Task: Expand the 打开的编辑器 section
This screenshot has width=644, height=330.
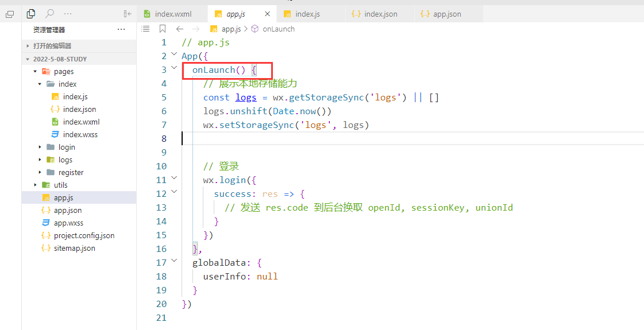Action: (79, 46)
